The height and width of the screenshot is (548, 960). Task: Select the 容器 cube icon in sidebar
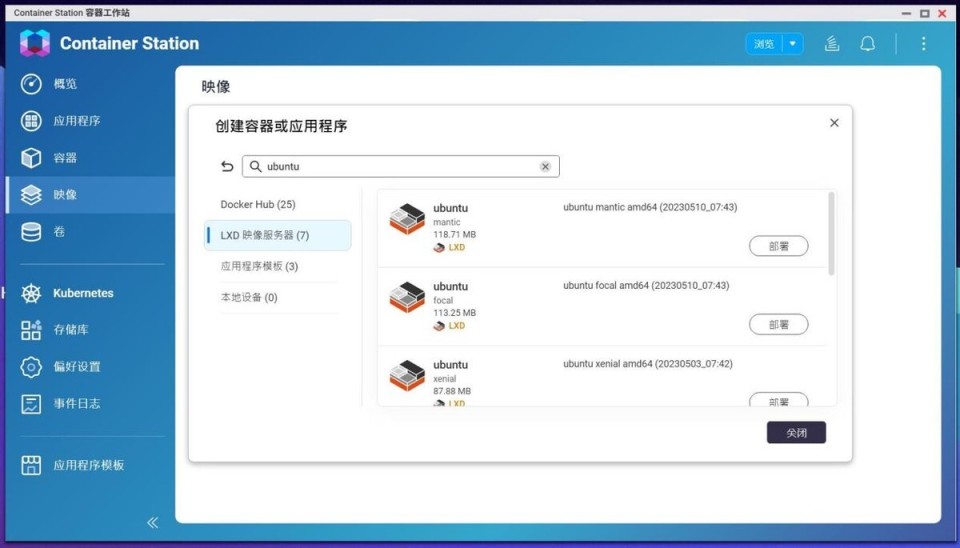click(x=31, y=157)
